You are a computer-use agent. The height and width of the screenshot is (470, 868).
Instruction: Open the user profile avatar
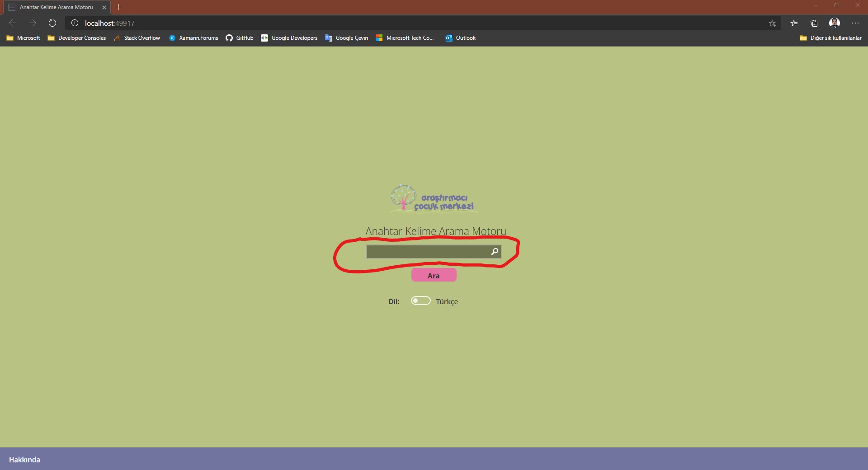coord(835,23)
